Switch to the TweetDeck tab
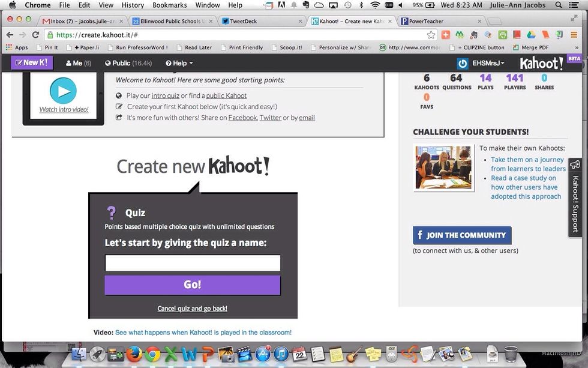The image size is (588, 368). point(262,22)
